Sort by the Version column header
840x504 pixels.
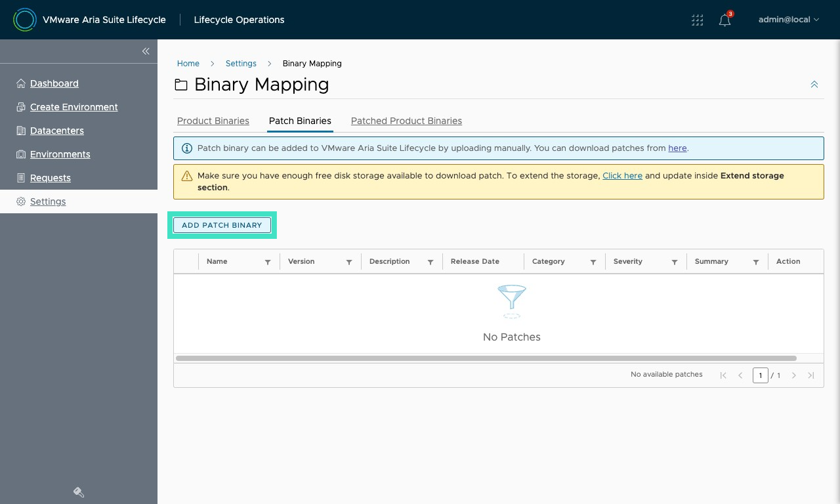pos(301,261)
